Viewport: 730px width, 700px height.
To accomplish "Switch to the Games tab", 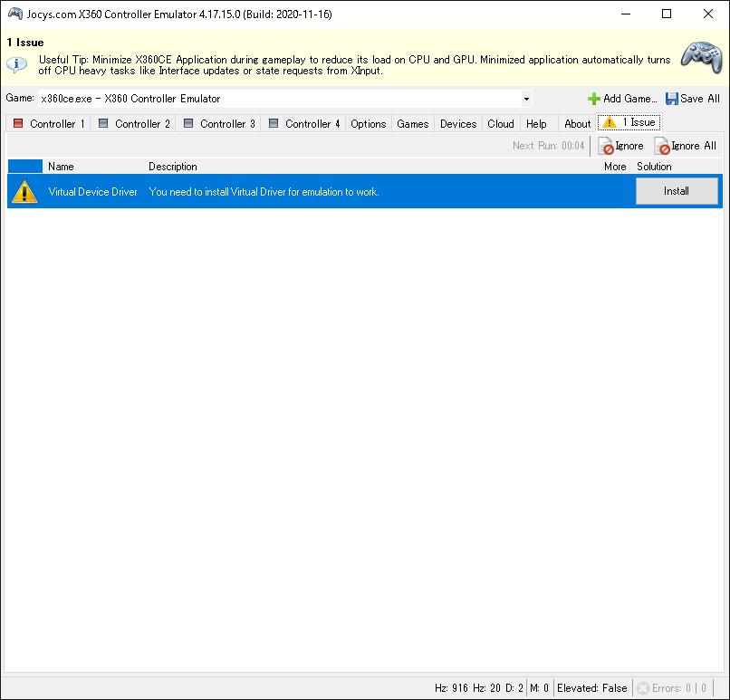I will click(x=412, y=124).
